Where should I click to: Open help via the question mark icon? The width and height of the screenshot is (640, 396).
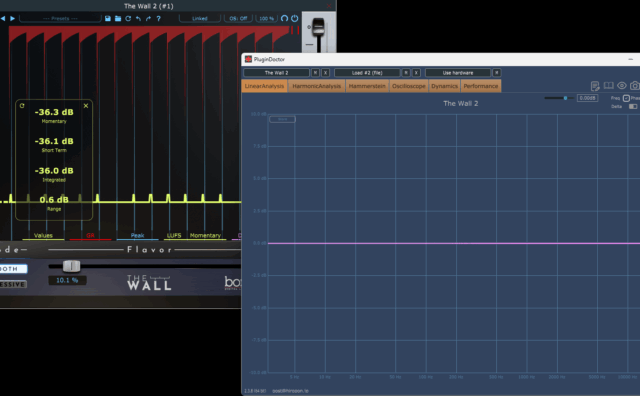(x=158, y=18)
